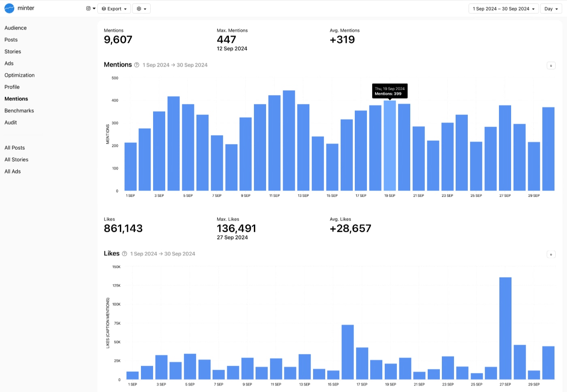Image resolution: width=567 pixels, height=392 pixels.
Task: Download the Likes chart
Action: tap(551, 254)
